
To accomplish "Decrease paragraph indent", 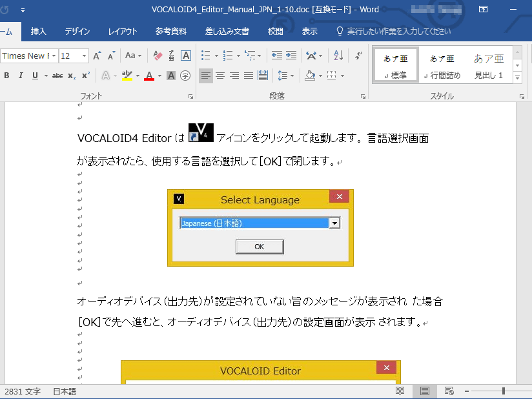I will tap(277, 56).
